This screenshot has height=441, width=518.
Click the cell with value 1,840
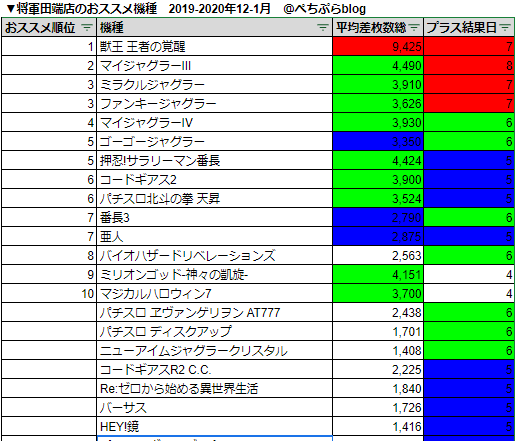378,388
